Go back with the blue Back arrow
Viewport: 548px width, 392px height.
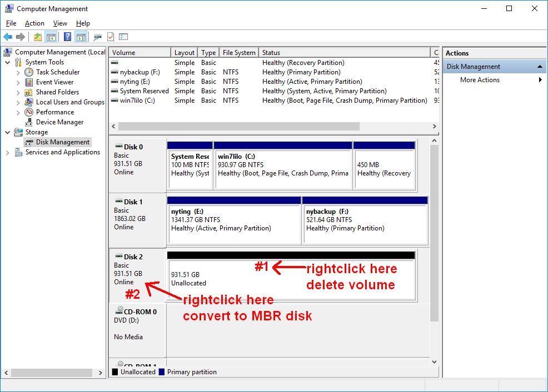point(8,37)
